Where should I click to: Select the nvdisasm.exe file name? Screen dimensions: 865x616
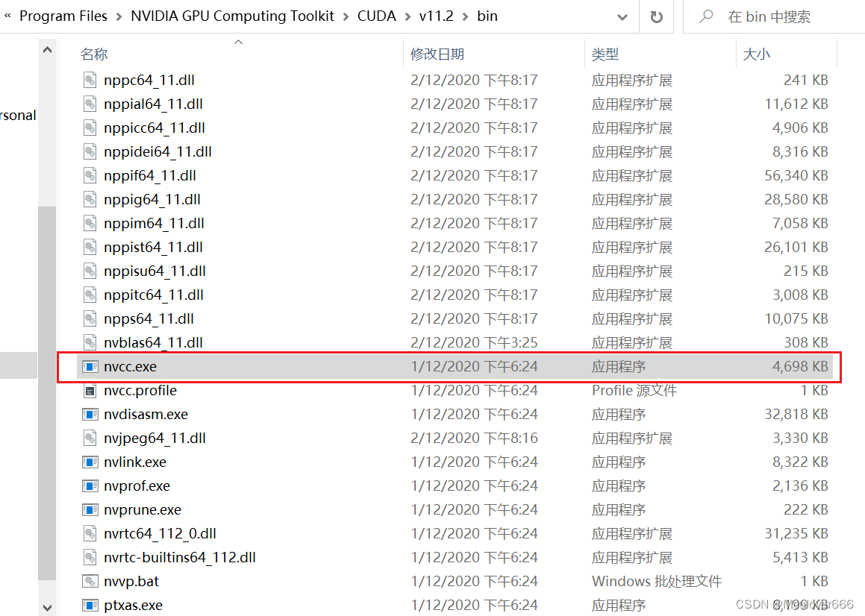coord(146,414)
